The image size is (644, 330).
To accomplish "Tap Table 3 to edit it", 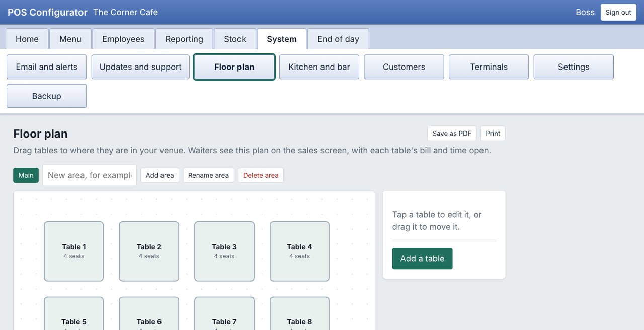I will click(224, 251).
